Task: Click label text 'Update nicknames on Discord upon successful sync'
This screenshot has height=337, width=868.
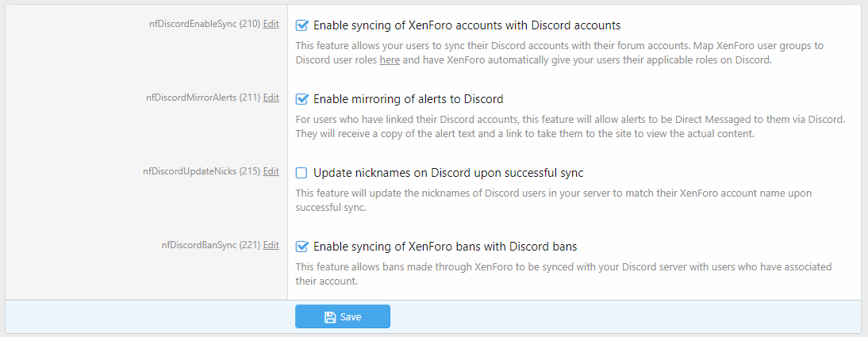Action: [x=448, y=173]
